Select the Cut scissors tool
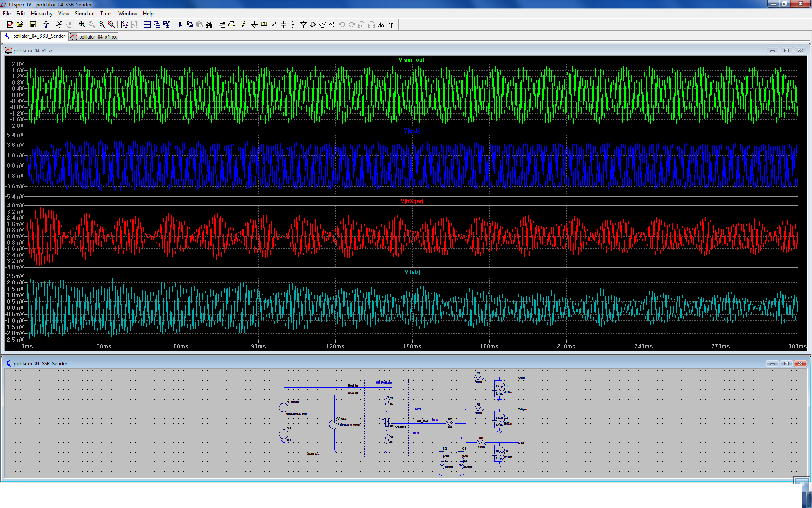The image size is (812, 508). (x=180, y=25)
